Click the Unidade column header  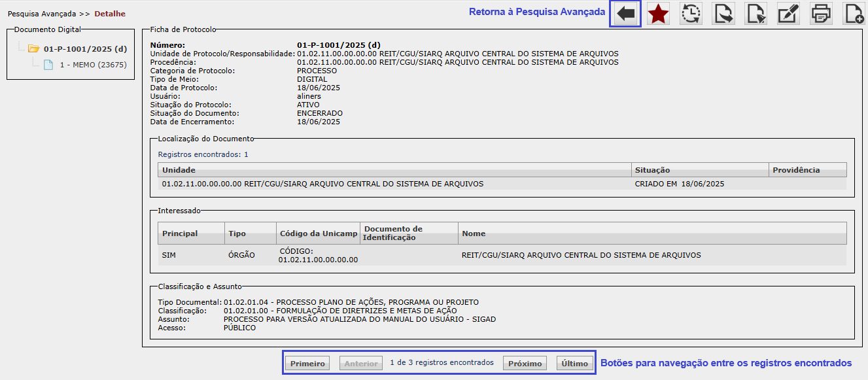coord(179,170)
